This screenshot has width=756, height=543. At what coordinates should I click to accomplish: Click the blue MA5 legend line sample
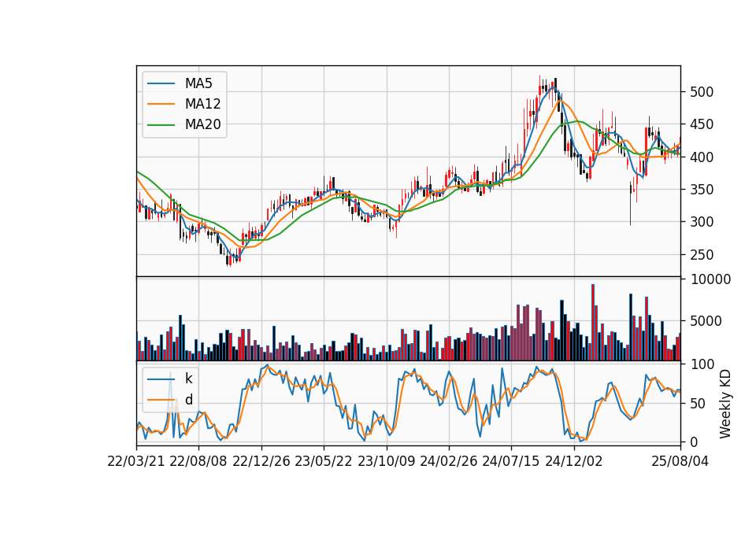pyautogui.click(x=161, y=83)
